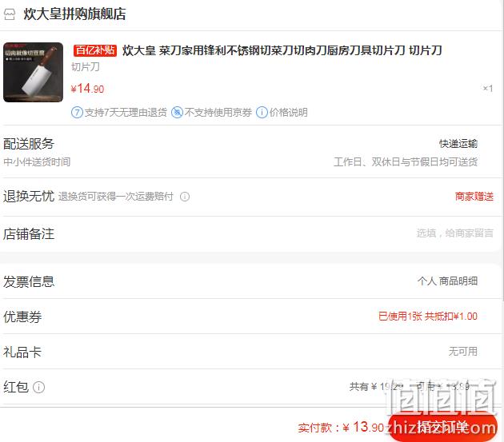The image size is (504, 442).
Task: Expand 发票信息 个人 商品明细 row
Action: (x=252, y=281)
